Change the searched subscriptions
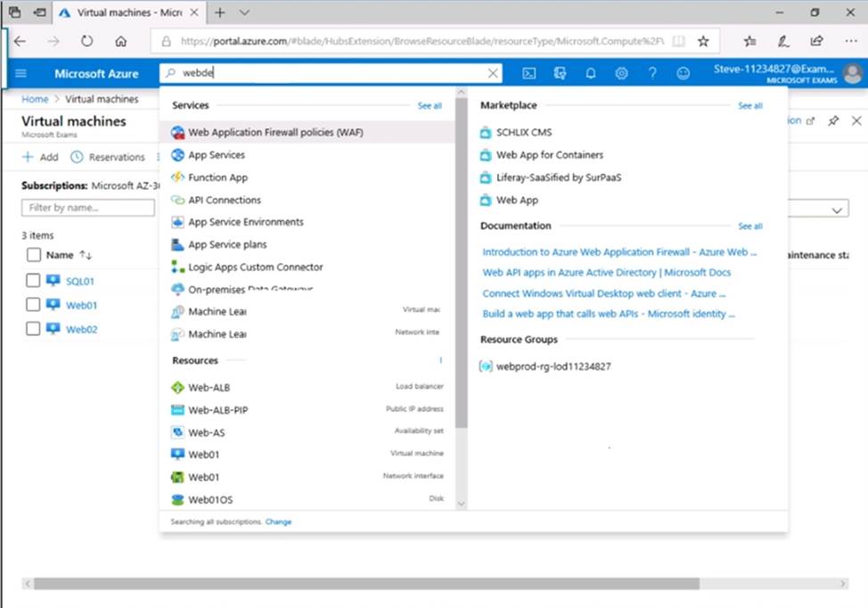Viewport: 868px width, 608px height. pyautogui.click(x=278, y=522)
